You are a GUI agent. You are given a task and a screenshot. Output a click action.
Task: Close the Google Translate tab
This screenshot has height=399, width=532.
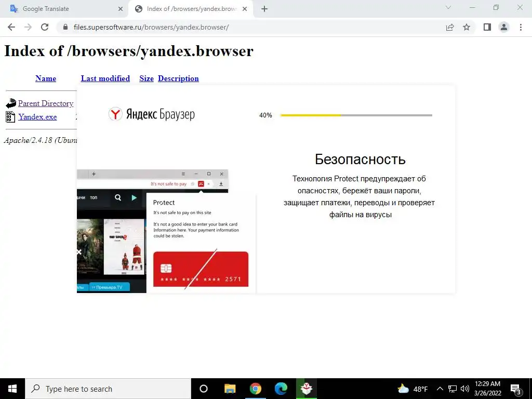click(x=121, y=9)
